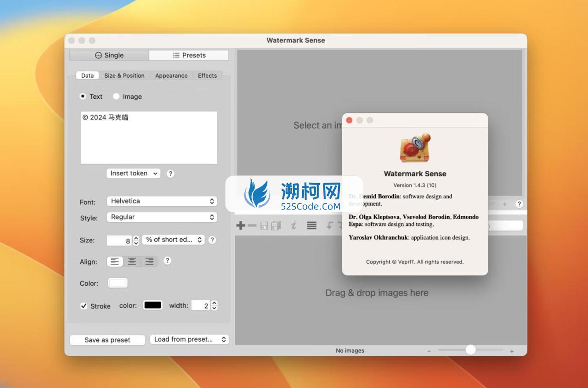The image size is (588, 388).
Task: Click the 'Dr. Olga Kleptsova' credit line
Action: [413, 220]
